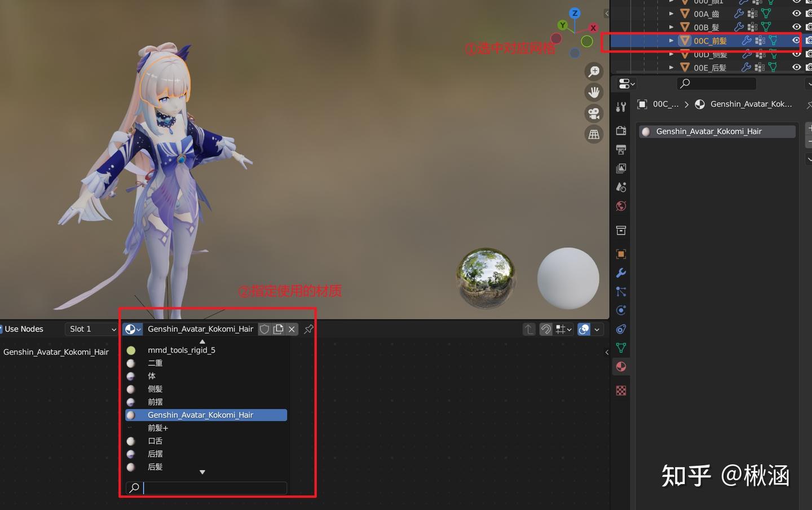Toggle viewport visibility eye for 00C_前髮
Viewport: 812px width, 510px height.
[796, 41]
